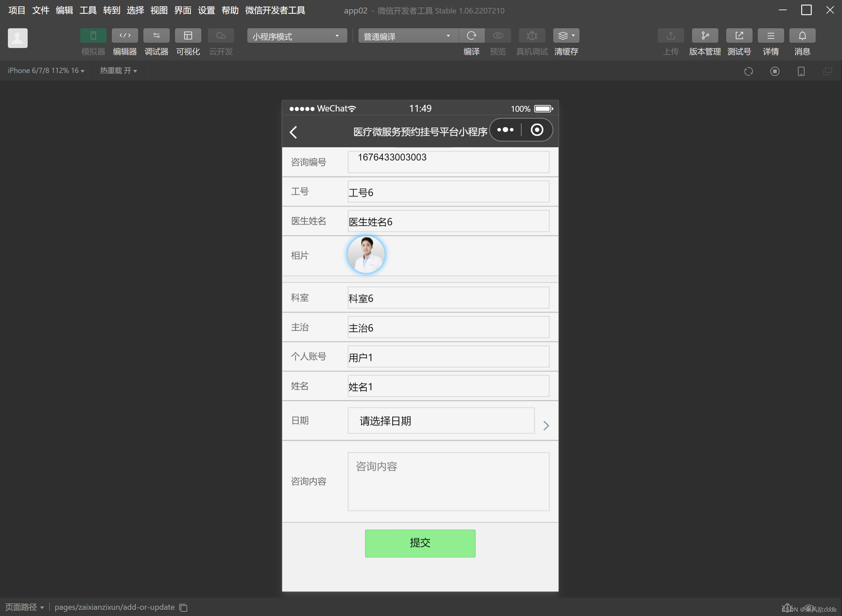842x616 pixels.
Task: Open the 请选择日期 date picker field
Action: [441, 421]
